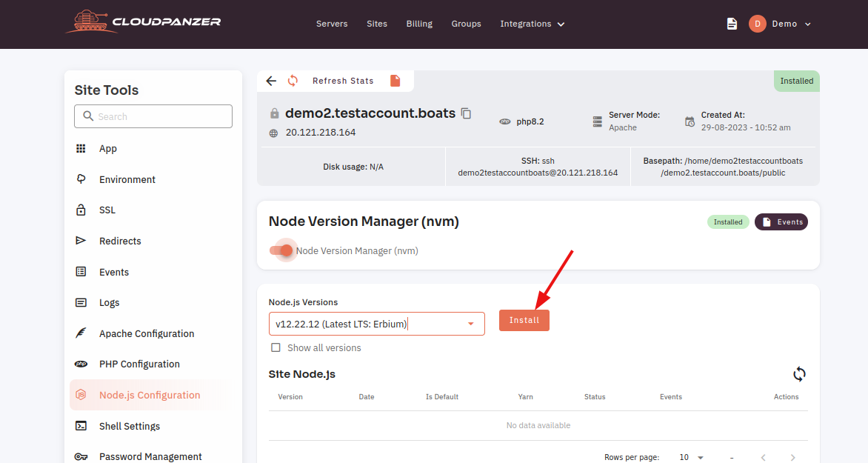Click the Redirects arrow icon in sidebar
Screen dimensions: 868x463
[81, 240]
